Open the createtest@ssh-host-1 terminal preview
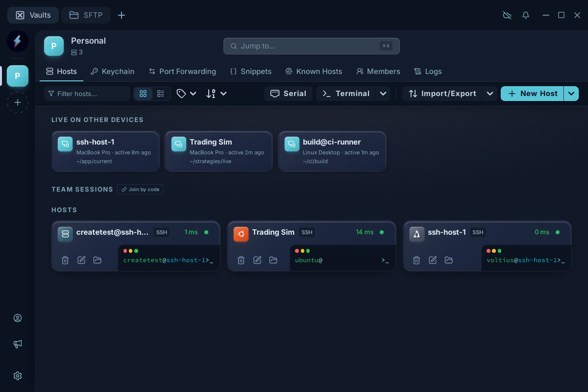Viewport: 588px width, 392px height. pos(169,258)
